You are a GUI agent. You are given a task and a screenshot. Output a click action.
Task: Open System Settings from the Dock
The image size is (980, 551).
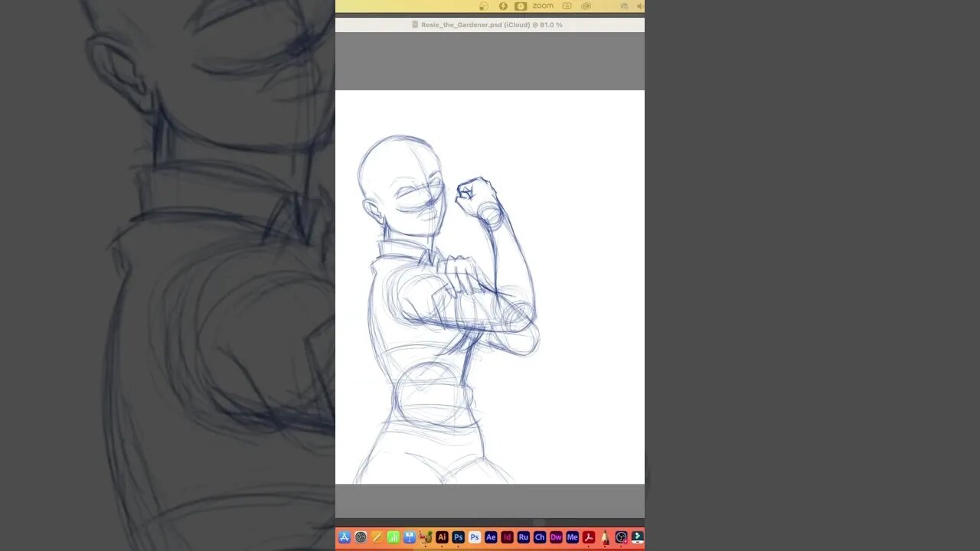pos(361,537)
